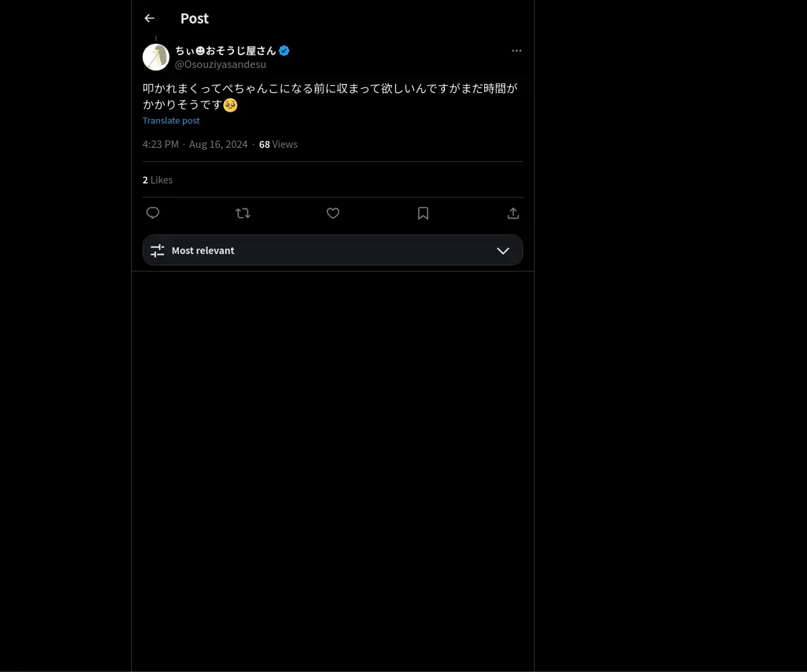Click the Translate post link
The height and width of the screenshot is (672, 807).
click(171, 120)
